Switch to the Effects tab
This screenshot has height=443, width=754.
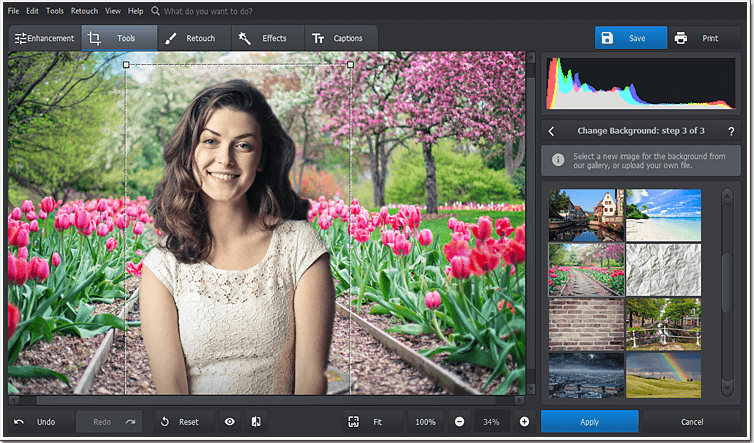coord(268,38)
